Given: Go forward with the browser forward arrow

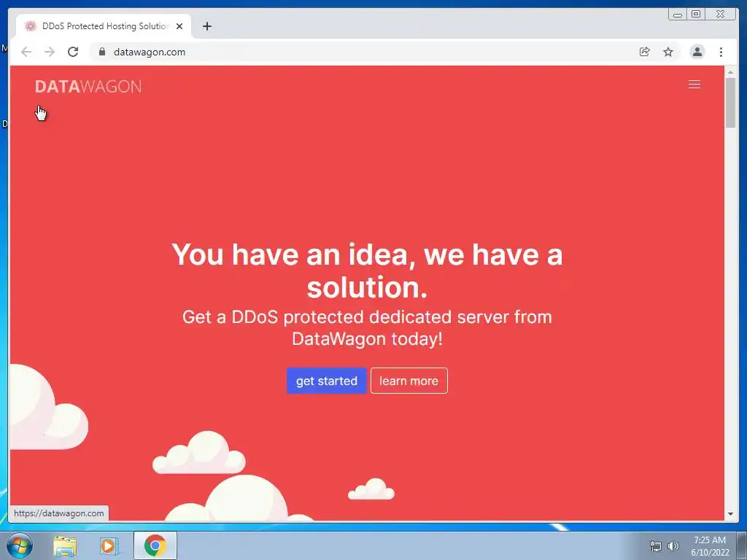Looking at the screenshot, I should click(50, 52).
